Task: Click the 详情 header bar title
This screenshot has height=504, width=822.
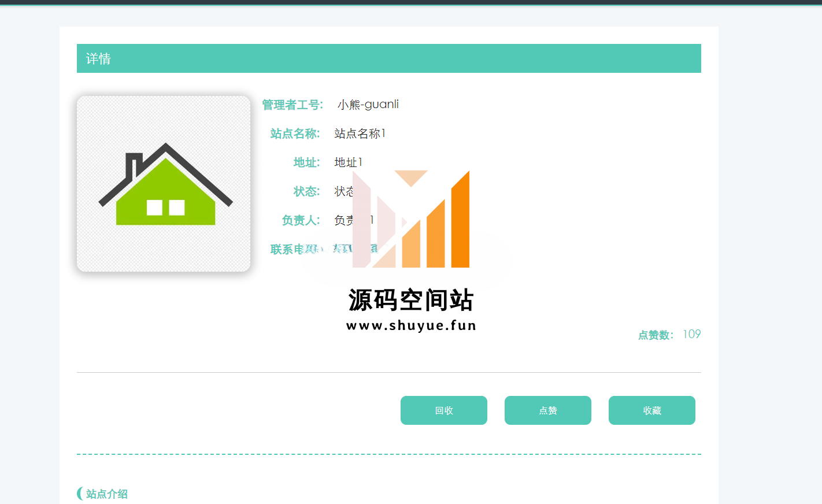Action: click(98, 59)
